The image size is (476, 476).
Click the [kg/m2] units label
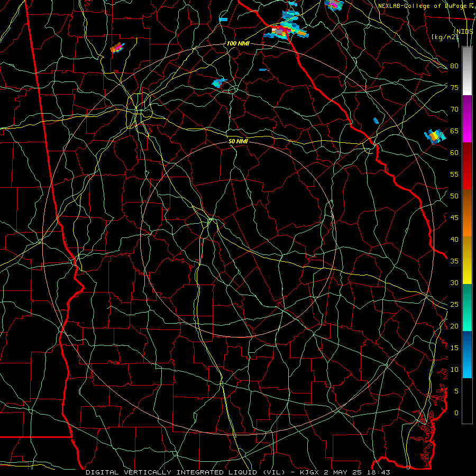pyautogui.click(x=445, y=37)
